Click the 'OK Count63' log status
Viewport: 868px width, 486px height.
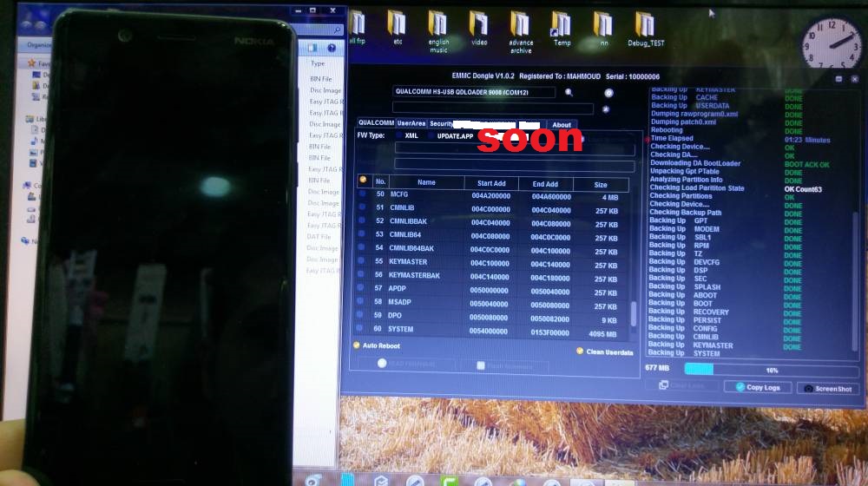(x=803, y=189)
